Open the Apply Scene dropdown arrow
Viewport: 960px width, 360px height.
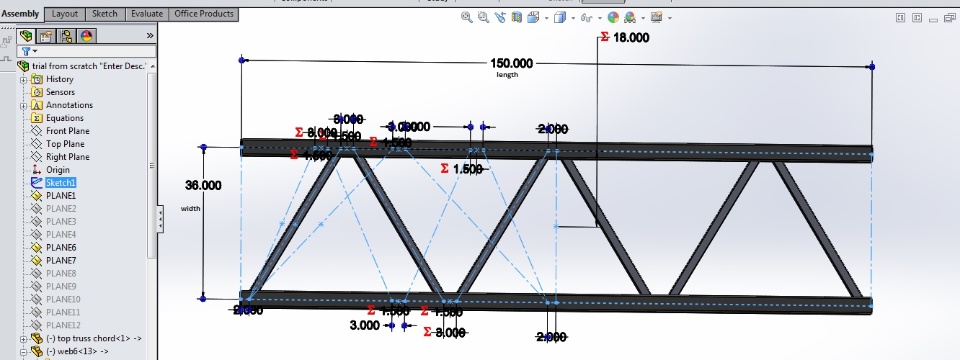(643, 18)
